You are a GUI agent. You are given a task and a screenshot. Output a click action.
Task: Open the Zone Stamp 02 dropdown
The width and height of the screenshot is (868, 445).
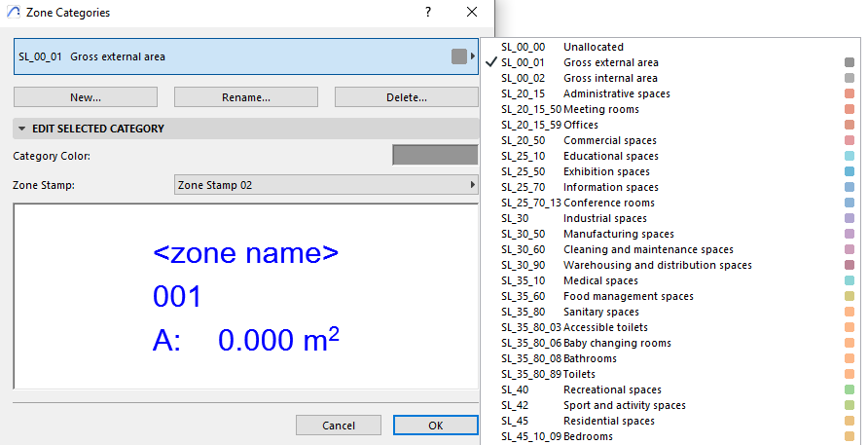click(326, 185)
